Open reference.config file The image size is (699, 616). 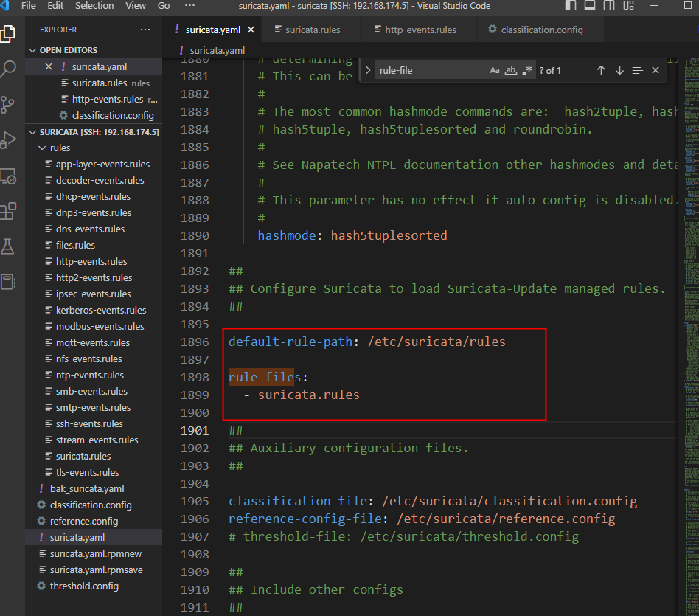click(x=94, y=521)
